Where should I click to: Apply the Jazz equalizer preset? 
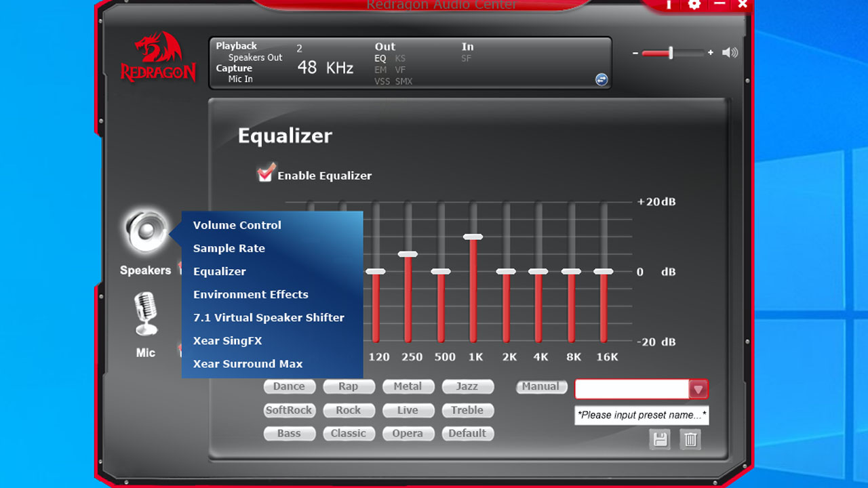[x=467, y=386]
